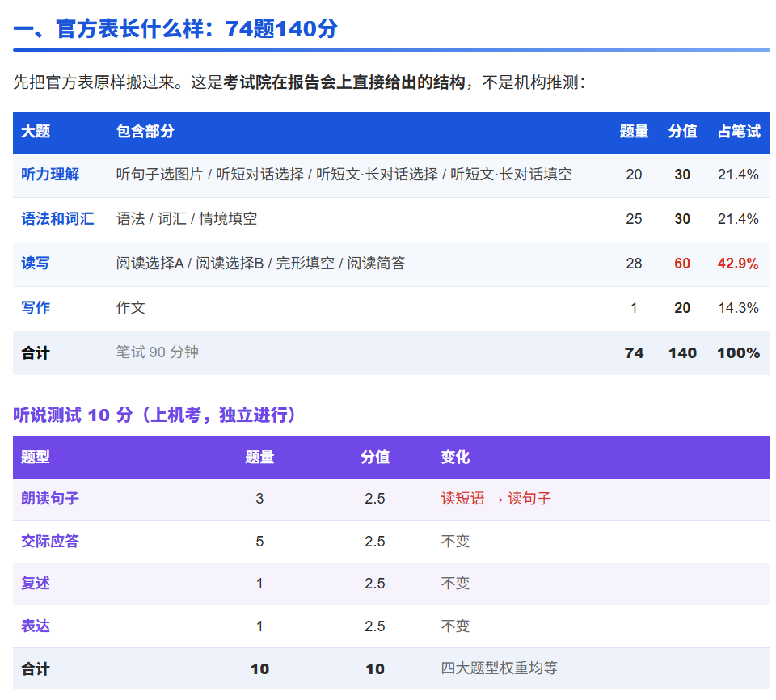The image size is (776, 700).
Task: Click '不变' in 表达 row
Action: (x=455, y=626)
